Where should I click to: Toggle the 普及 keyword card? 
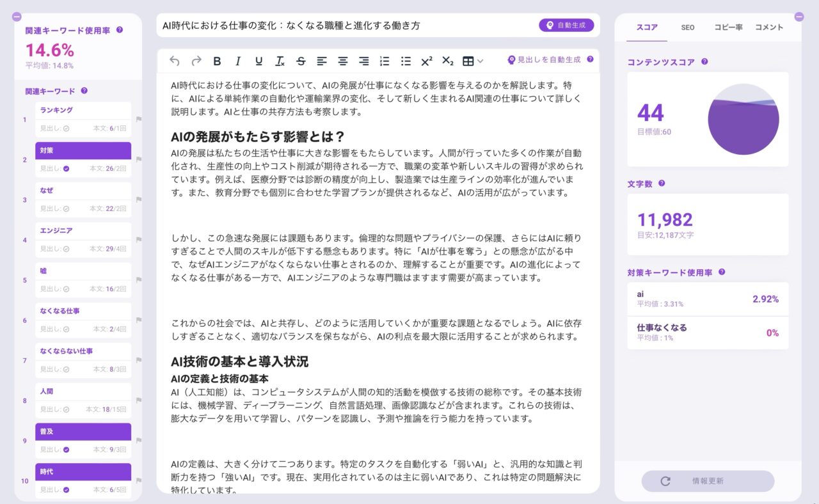point(83,431)
